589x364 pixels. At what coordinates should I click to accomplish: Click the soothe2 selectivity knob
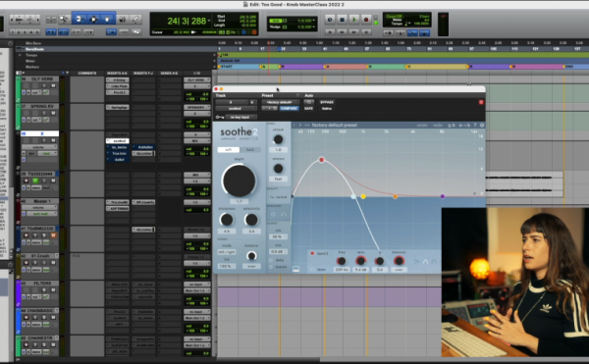251,220
